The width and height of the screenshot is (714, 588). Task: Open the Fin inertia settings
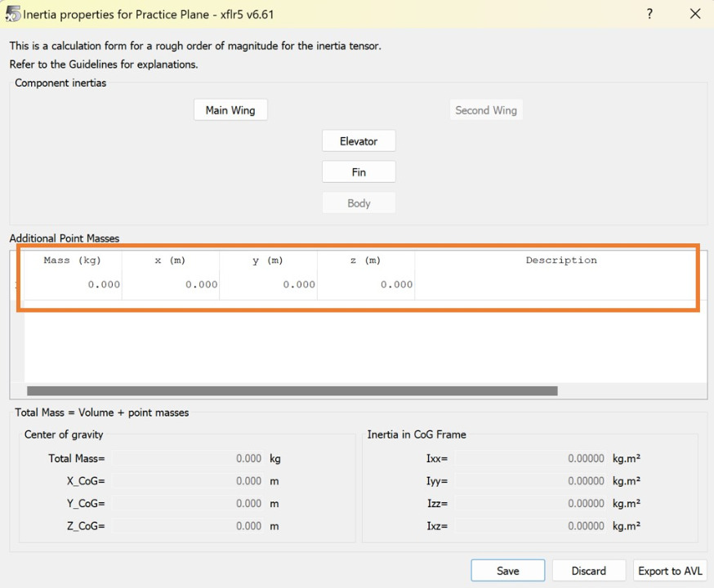(x=359, y=172)
